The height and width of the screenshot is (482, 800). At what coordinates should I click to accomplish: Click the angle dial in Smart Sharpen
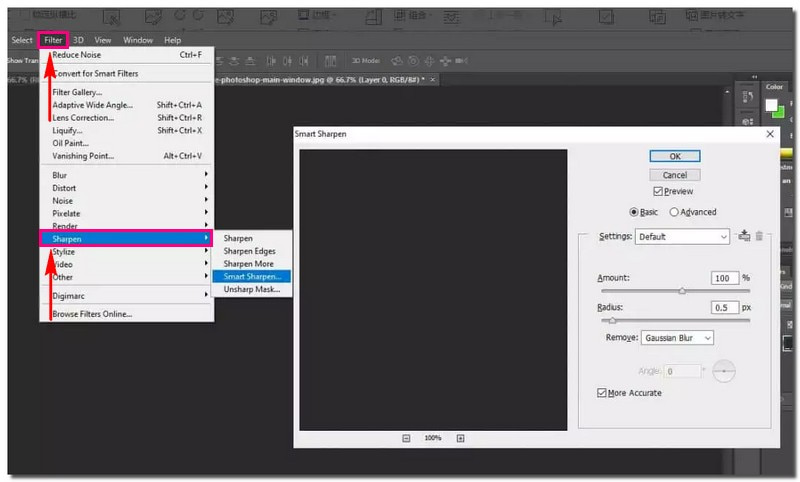[x=723, y=371]
